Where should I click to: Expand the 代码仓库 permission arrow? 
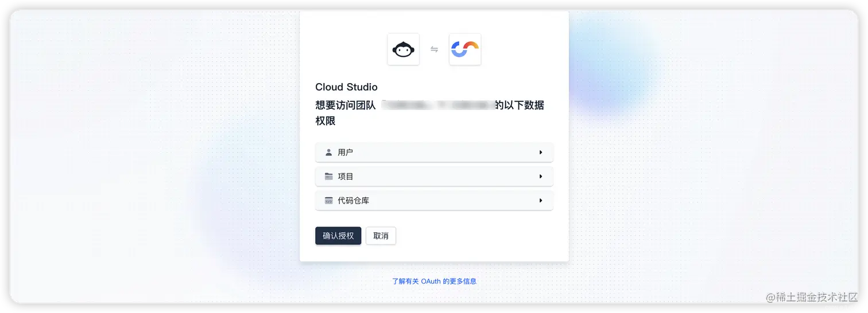(541, 201)
